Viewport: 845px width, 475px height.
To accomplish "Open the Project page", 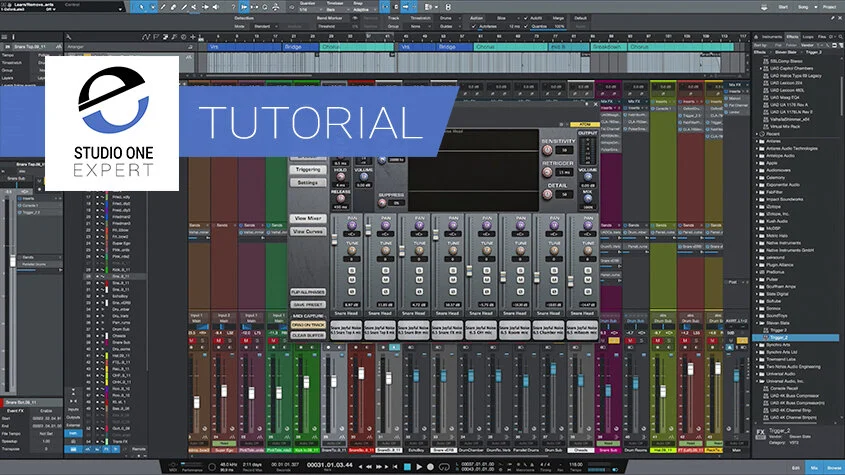I will tap(830, 7).
